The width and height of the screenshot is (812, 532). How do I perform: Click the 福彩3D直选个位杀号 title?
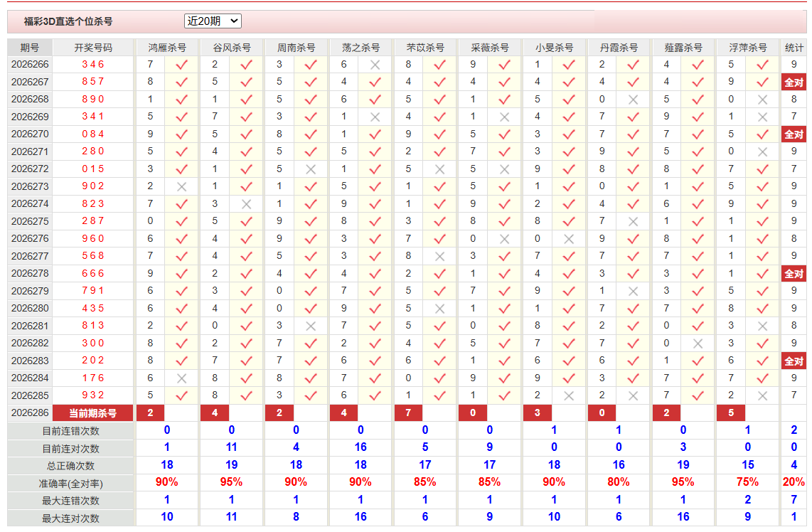coord(68,21)
